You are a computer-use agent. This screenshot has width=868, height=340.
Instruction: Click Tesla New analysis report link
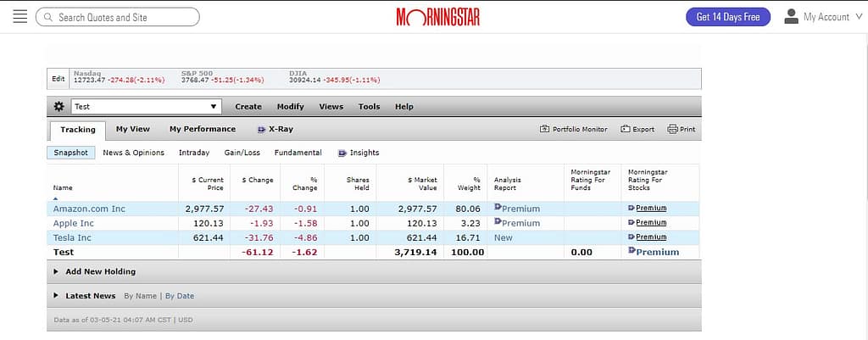point(504,237)
